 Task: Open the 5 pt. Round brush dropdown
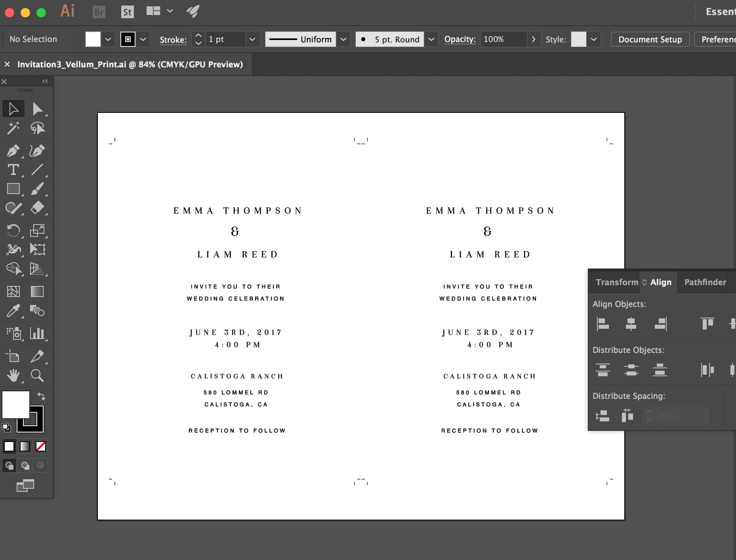point(431,39)
